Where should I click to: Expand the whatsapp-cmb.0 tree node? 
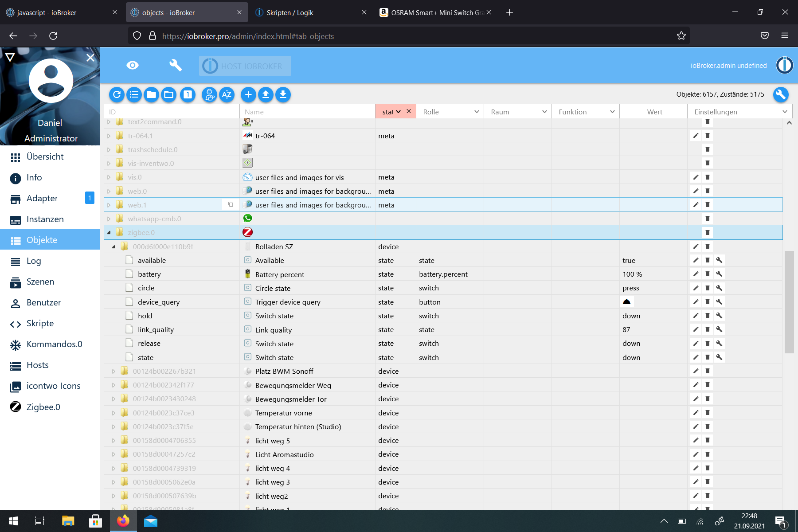click(109, 219)
